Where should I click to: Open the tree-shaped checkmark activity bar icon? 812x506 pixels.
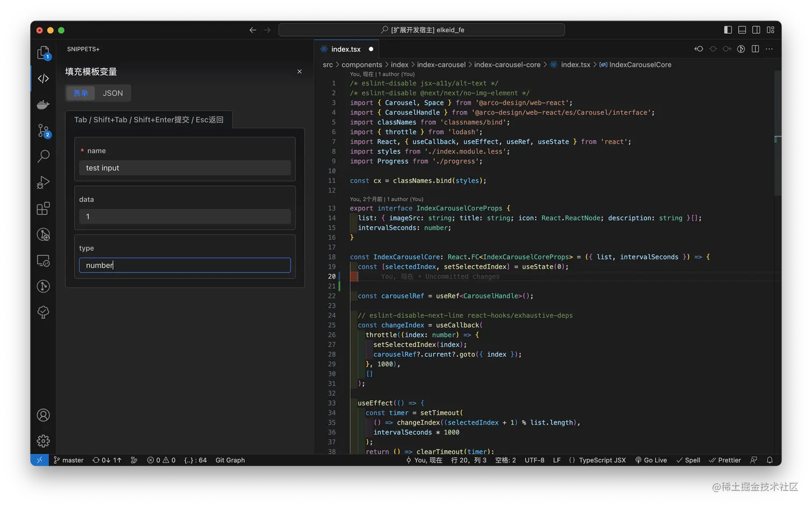[44, 312]
